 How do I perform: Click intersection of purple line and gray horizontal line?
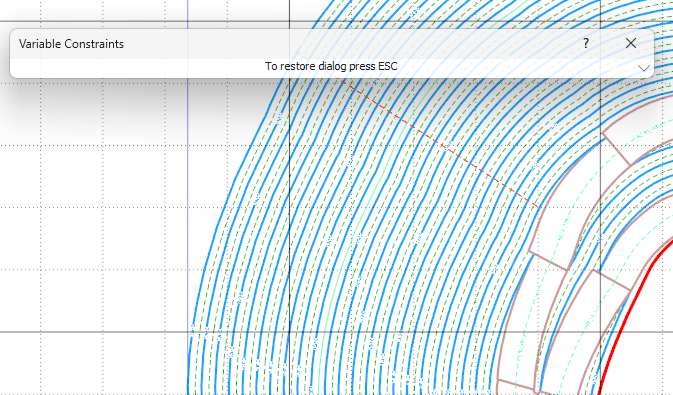(x=188, y=332)
